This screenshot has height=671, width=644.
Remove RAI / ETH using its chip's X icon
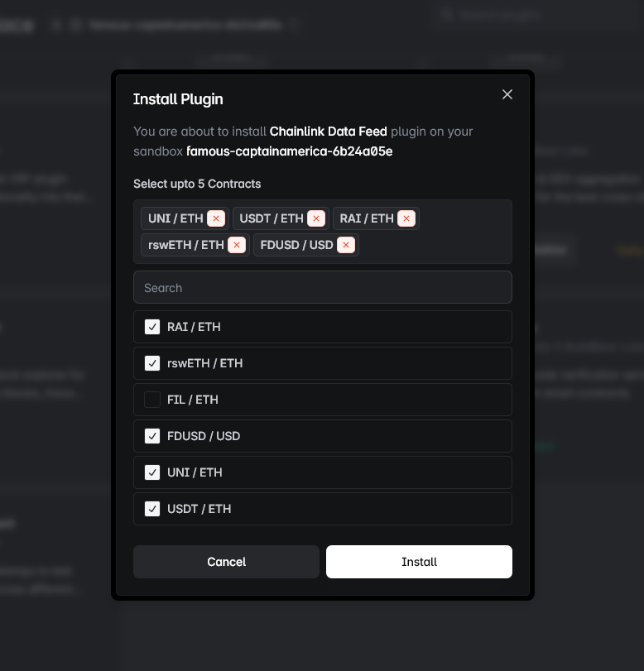pos(406,218)
